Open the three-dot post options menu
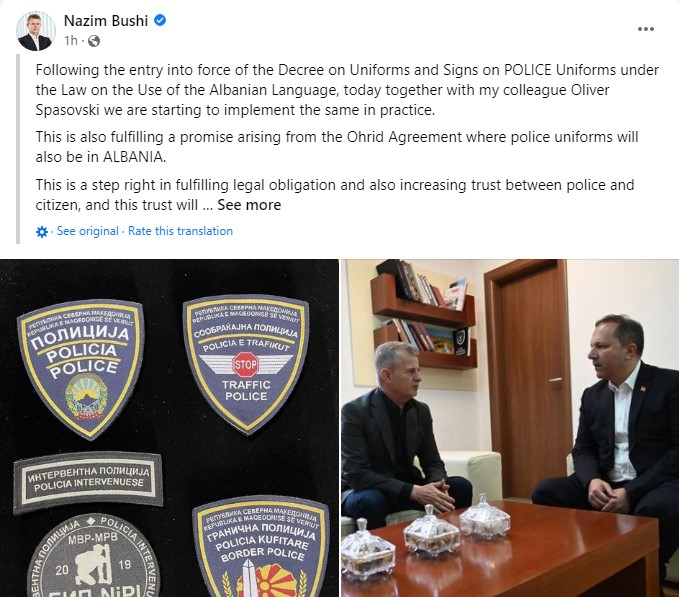This screenshot has height=597, width=679. click(x=646, y=29)
